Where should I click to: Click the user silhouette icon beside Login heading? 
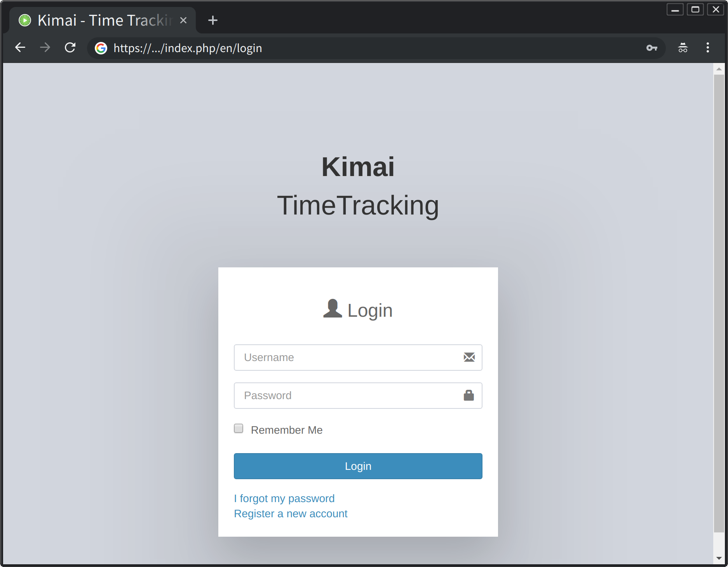tap(332, 309)
